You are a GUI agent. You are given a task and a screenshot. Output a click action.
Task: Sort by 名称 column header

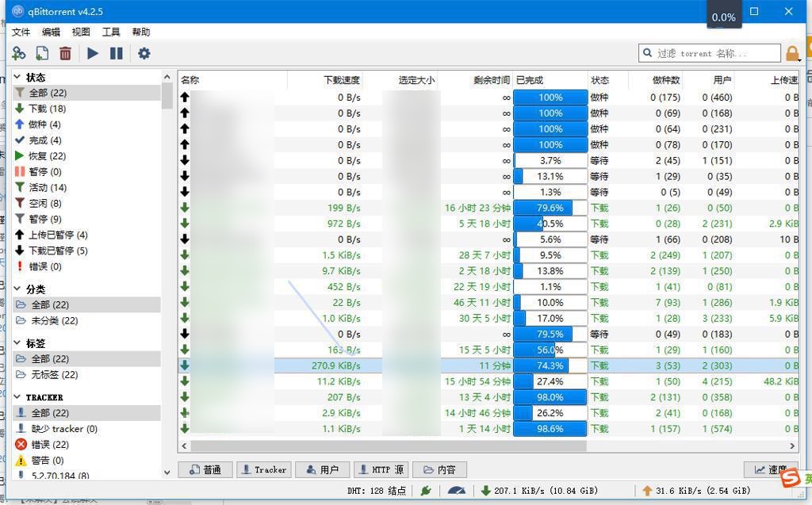coord(232,80)
